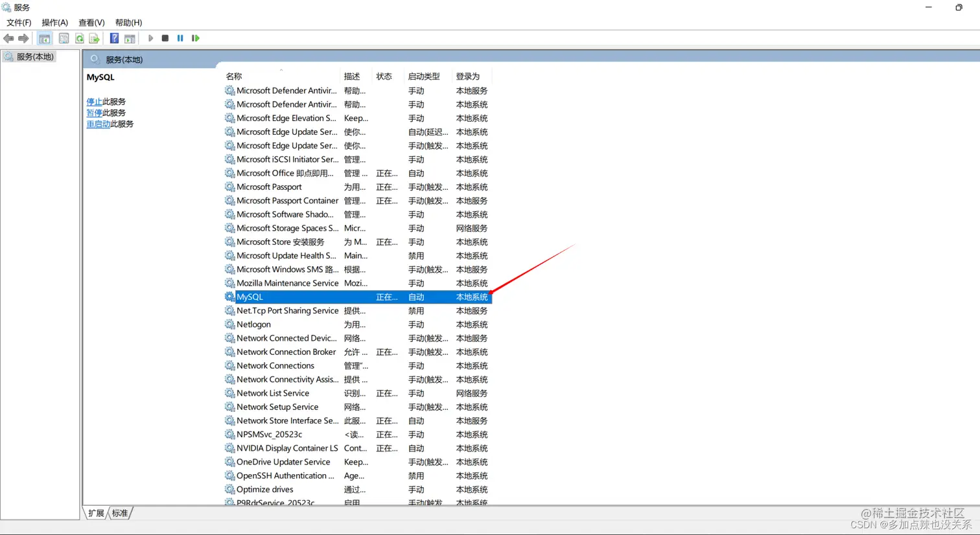This screenshot has width=980, height=535.
Task: Open the 文件(F) menu
Action: click(x=19, y=23)
